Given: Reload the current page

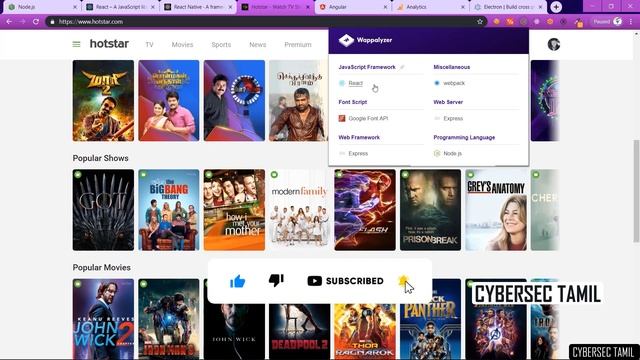Looking at the screenshot, I should pyautogui.click(x=36, y=22).
